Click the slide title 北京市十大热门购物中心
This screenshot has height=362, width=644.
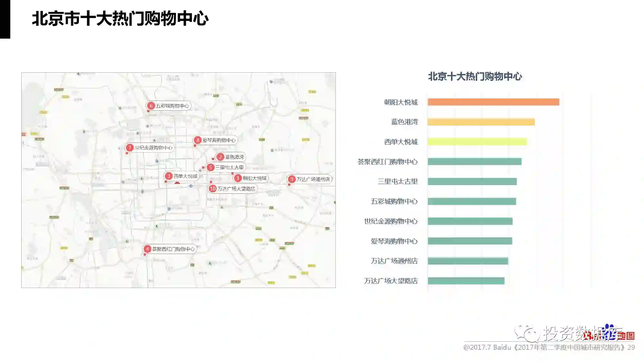tap(120, 18)
